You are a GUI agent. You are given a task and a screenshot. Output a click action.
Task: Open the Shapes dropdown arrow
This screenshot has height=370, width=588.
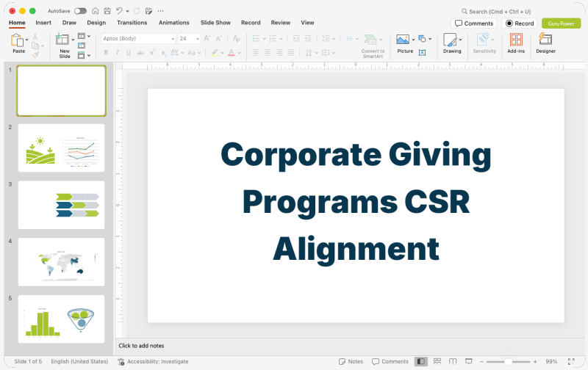pos(430,39)
